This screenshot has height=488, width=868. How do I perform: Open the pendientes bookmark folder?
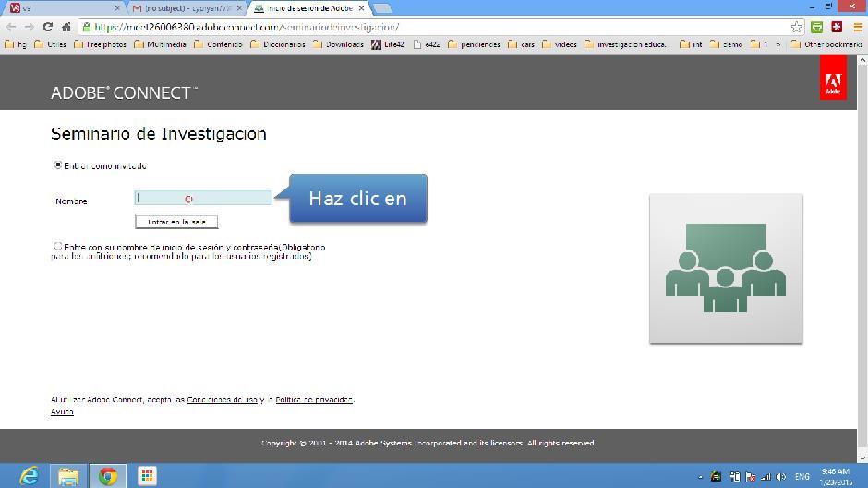pos(474,44)
